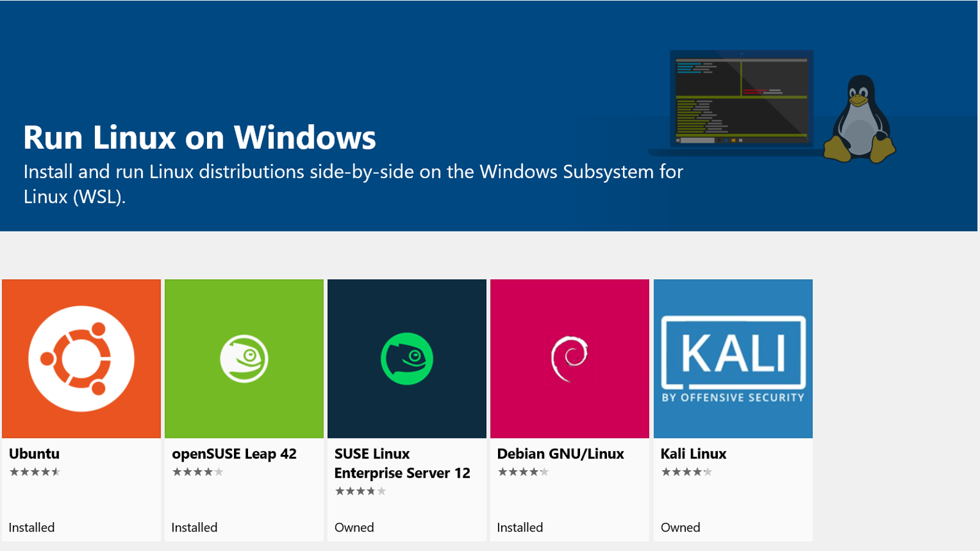Click the Debian GNU/Linux star rating

[x=523, y=472]
